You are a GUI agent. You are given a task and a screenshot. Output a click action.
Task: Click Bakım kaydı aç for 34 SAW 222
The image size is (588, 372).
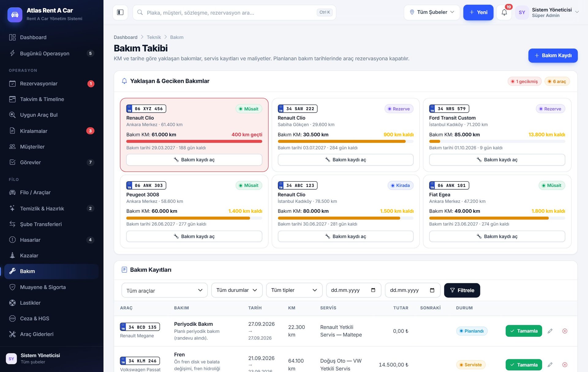(x=345, y=160)
